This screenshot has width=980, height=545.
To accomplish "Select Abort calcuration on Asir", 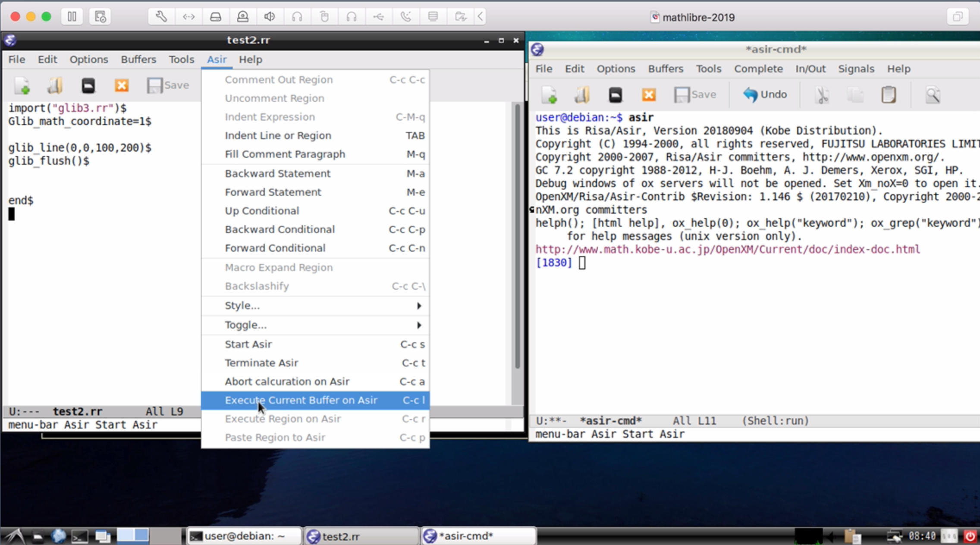I will tap(315, 382).
